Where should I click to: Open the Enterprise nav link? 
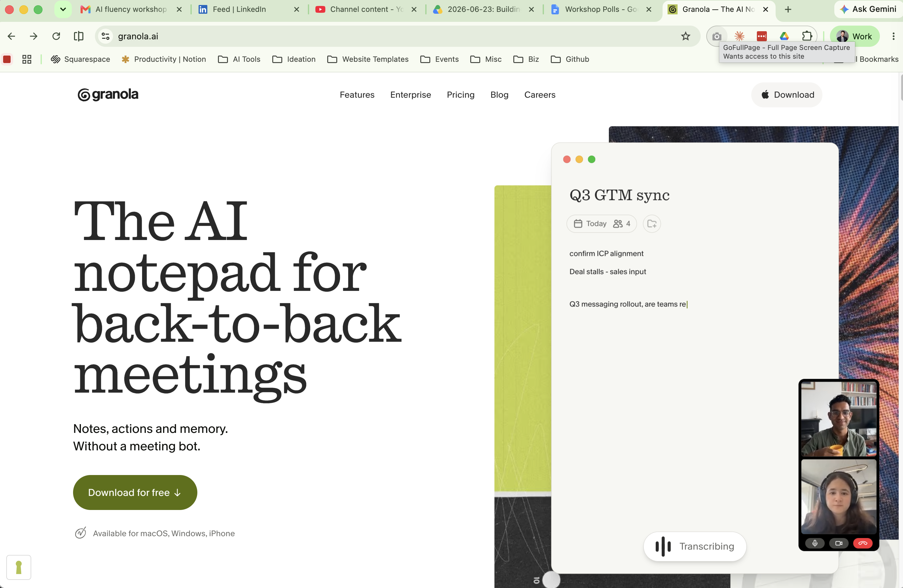click(x=411, y=95)
